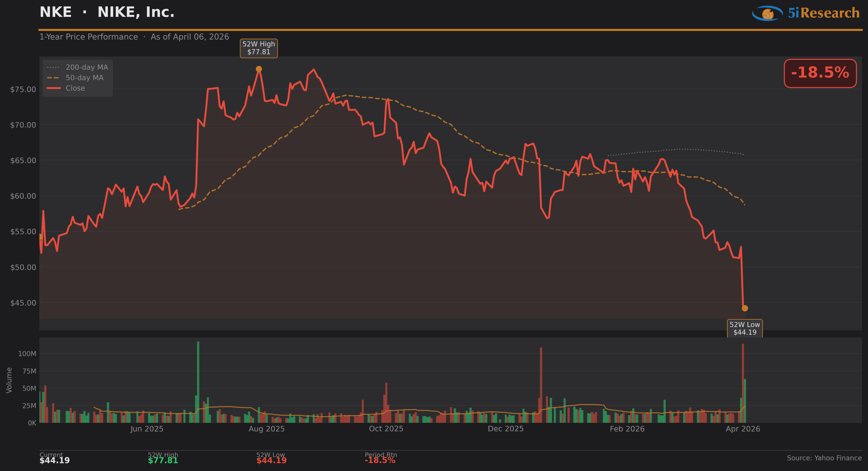The image size is (868, 471).
Task: Click the 5iResearch brand name text
Action: [824, 13]
